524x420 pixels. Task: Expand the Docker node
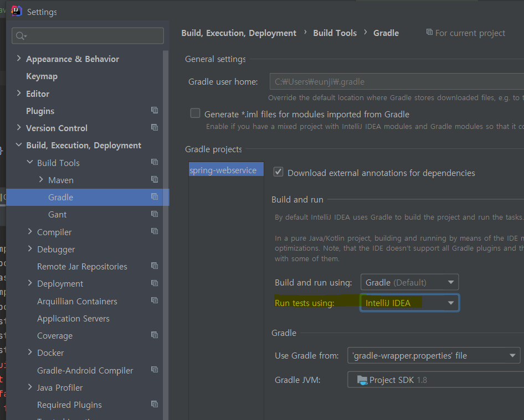(30, 352)
